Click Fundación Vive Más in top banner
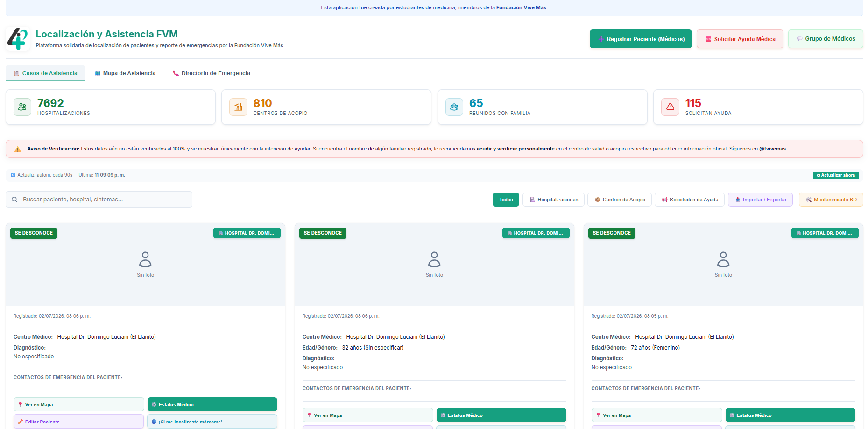Image resolution: width=868 pixels, height=429 pixels. pos(521,7)
